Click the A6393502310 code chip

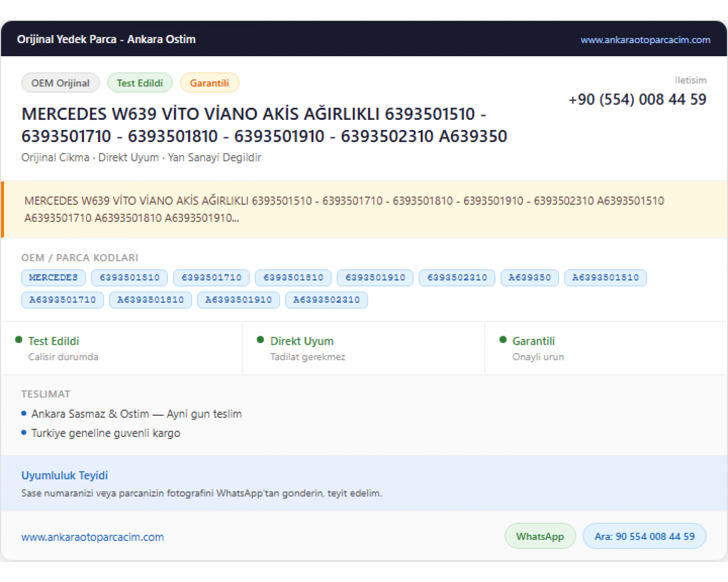[327, 300]
